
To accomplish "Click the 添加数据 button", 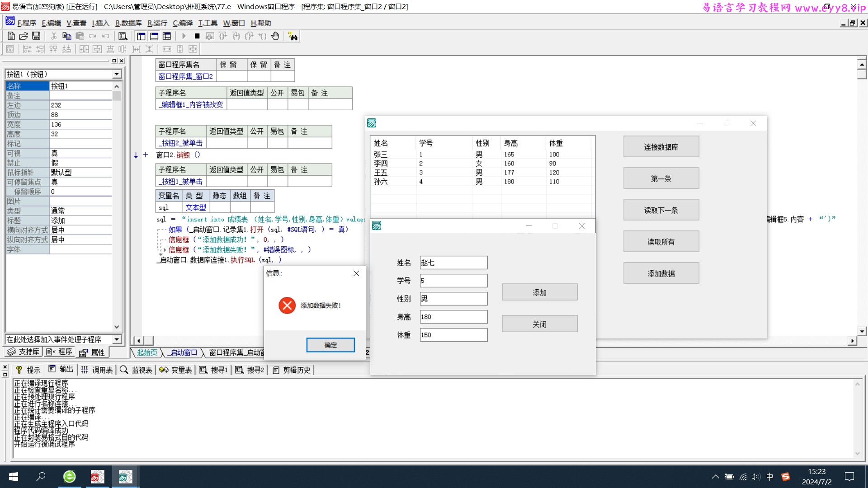I will coord(660,273).
